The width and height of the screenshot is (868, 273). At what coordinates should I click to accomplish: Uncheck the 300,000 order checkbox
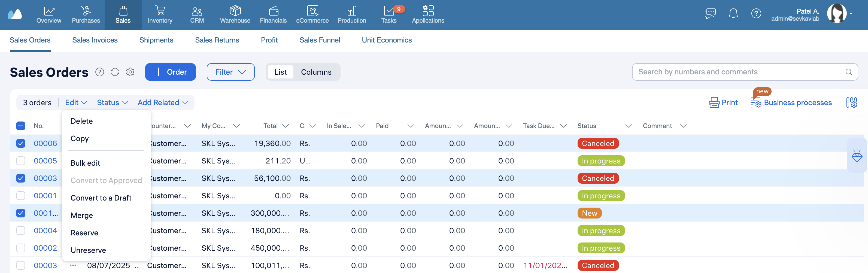20,213
